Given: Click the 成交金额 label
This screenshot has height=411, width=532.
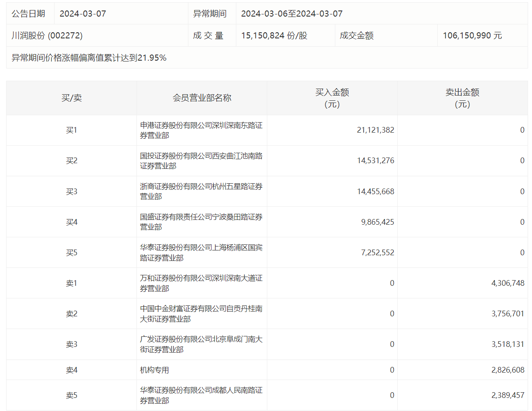Looking at the screenshot, I should coord(357,36).
